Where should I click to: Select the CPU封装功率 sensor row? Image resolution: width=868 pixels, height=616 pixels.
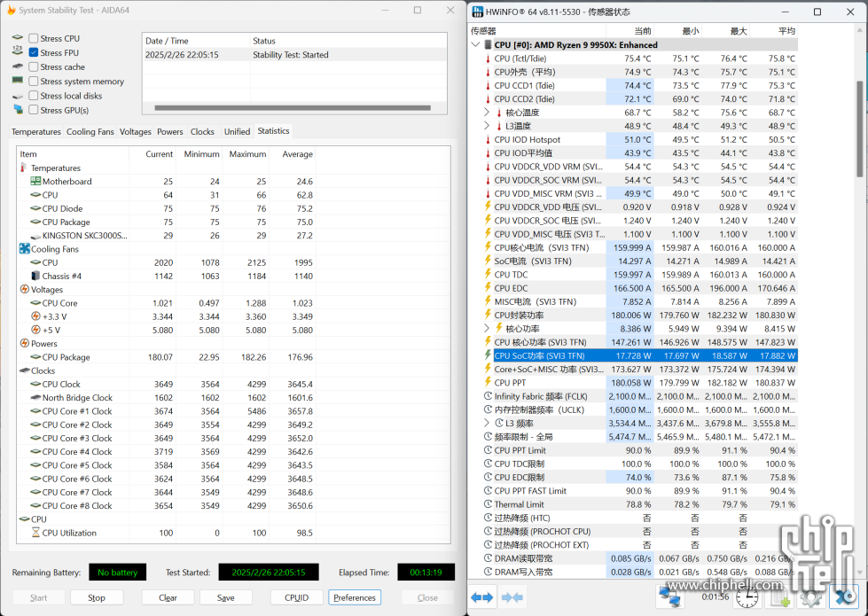pyautogui.click(x=641, y=315)
